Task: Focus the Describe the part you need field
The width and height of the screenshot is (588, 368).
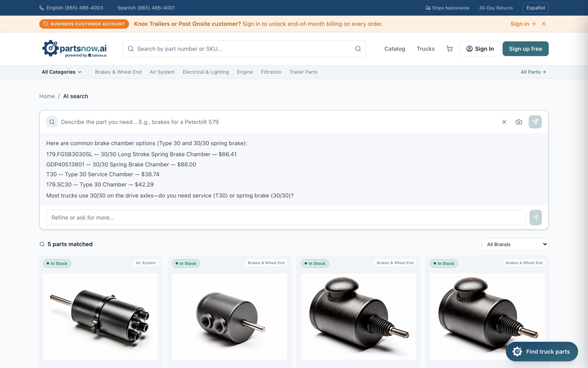Action: [277, 122]
